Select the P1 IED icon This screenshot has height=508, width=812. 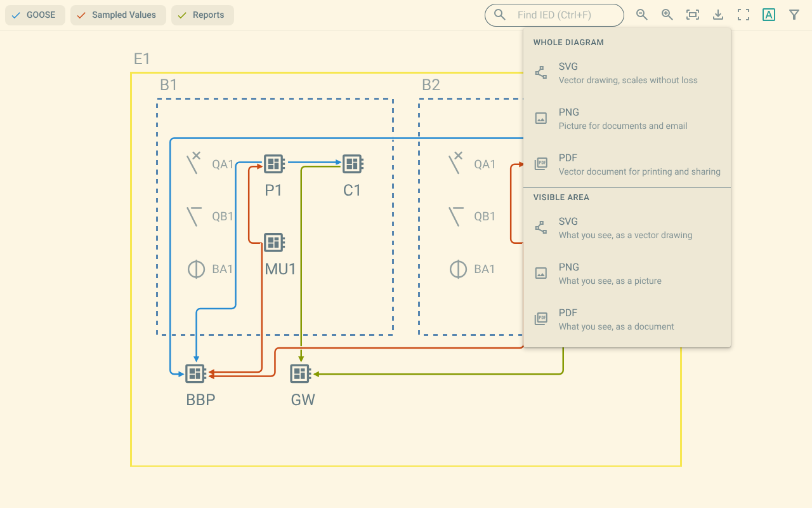pyautogui.click(x=273, y=164)
